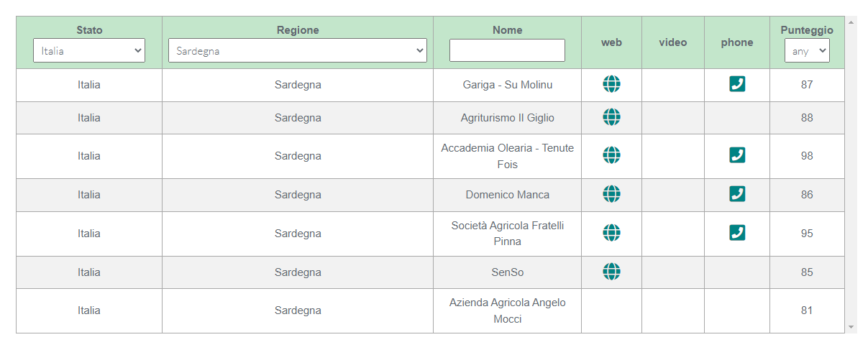Click phone icon for Fratelli Pinna row

737,233
